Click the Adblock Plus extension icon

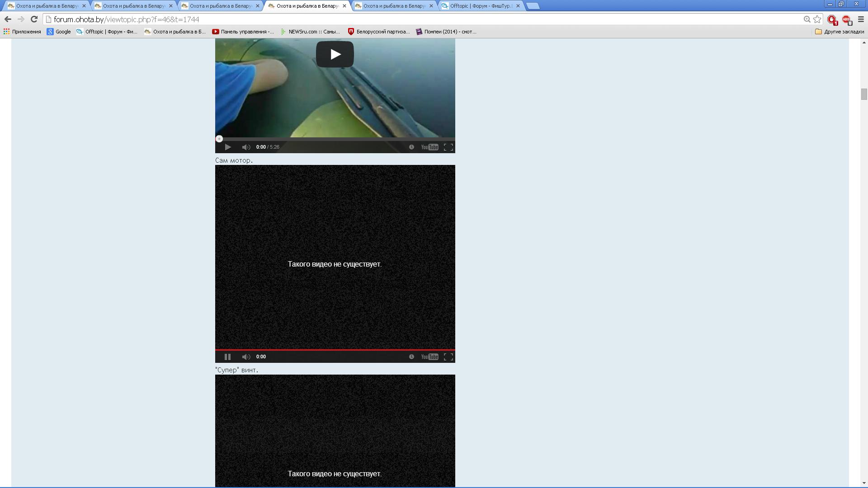click(846, 19)
